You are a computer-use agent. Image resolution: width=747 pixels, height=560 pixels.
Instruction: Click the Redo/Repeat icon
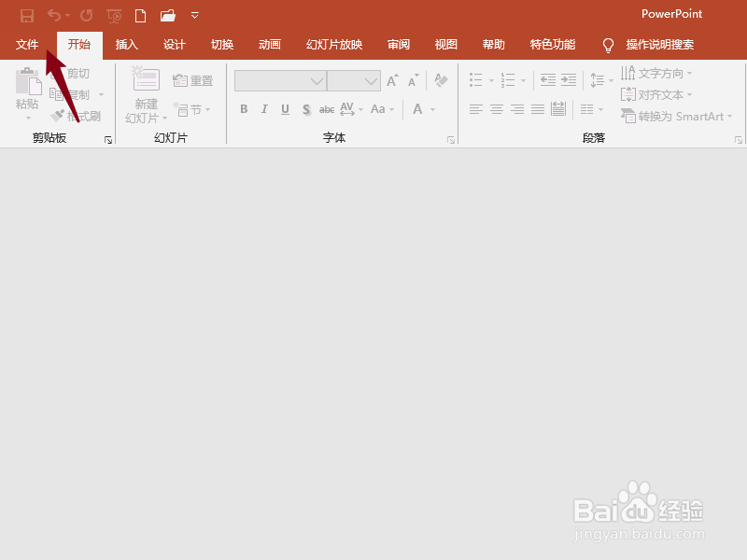pos(87,16)
